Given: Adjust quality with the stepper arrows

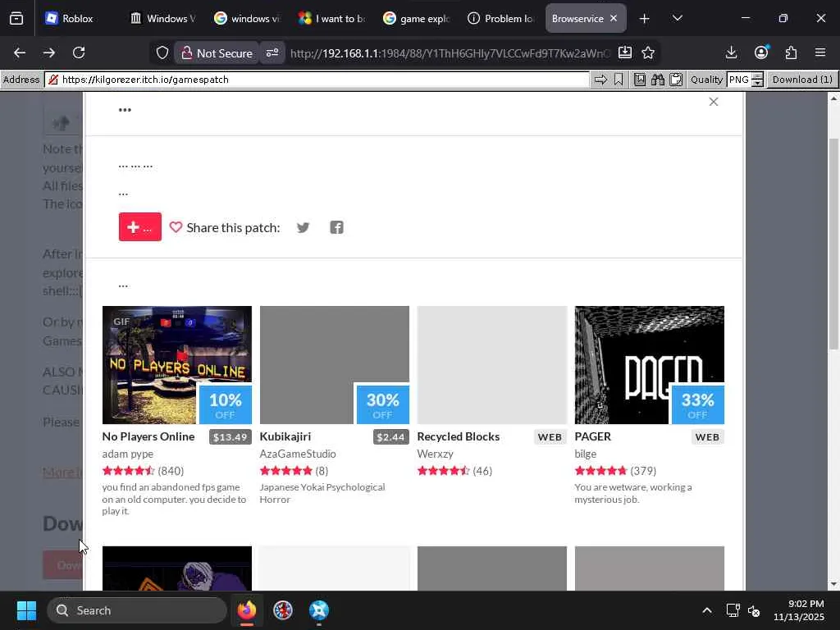Looking at the screenshot, I should point(757,80).
